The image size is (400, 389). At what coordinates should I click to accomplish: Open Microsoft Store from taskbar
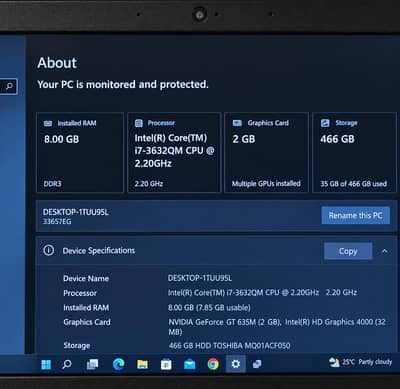coord(166,364)
